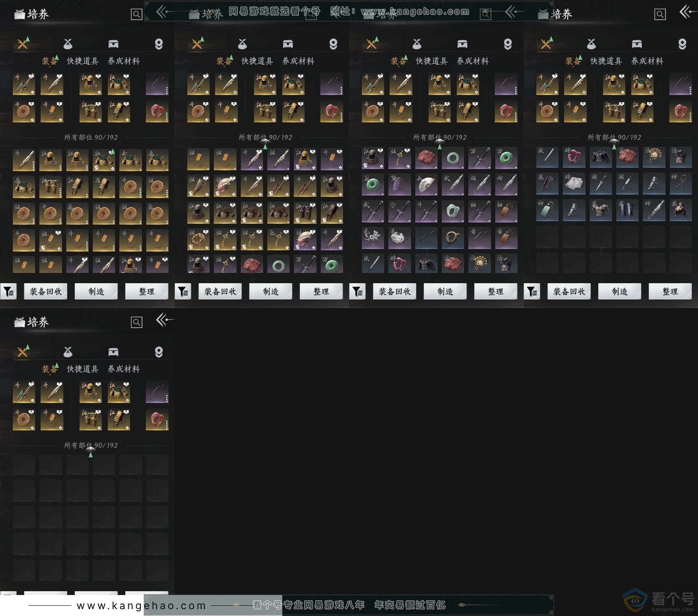The image size is (698, 616).
Task: Open search in the bottom-left 培养 panel
Action: (136, 323)
